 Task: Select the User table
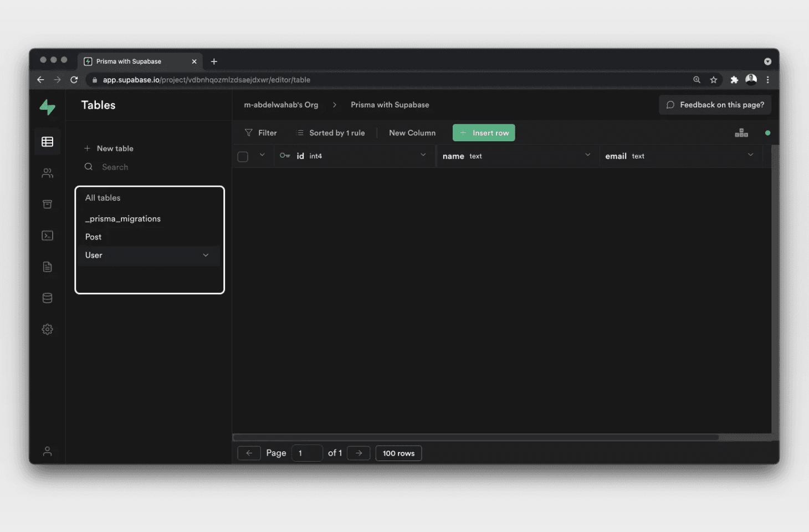click(x=149, y=255)
